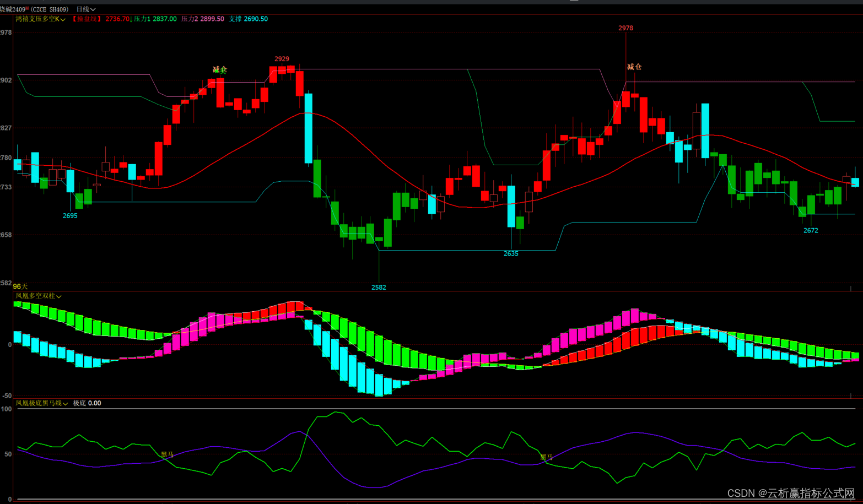Viewport: 863px width, 504px height.
Task: Expand the 凤凰多空双柱 indicator menu
Action: (x=38, y=296)
